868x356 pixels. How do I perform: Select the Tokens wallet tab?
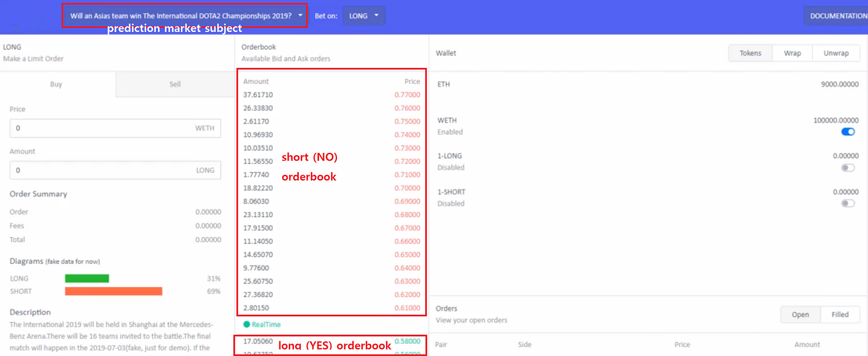pos(750,53)
